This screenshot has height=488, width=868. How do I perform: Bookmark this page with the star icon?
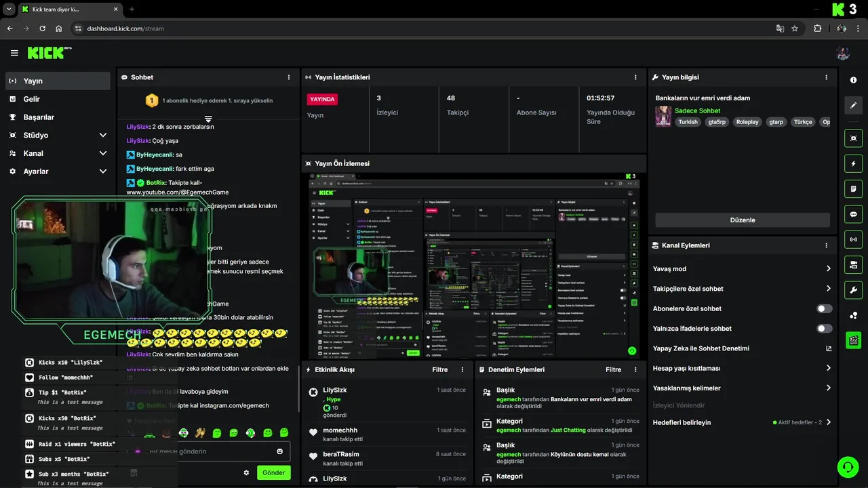pyautogui.click(x=795, y=28)
